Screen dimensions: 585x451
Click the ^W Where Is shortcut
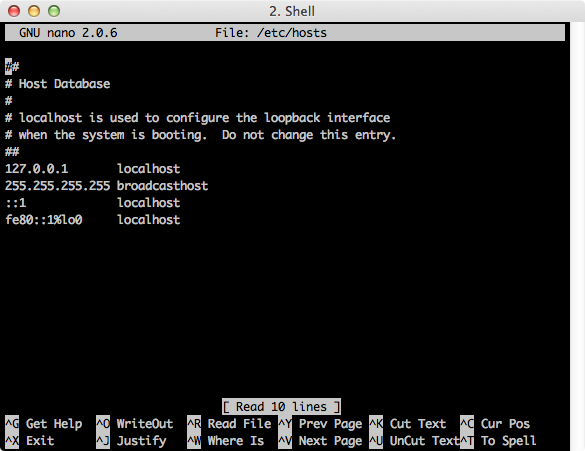(x=226, y=441)
